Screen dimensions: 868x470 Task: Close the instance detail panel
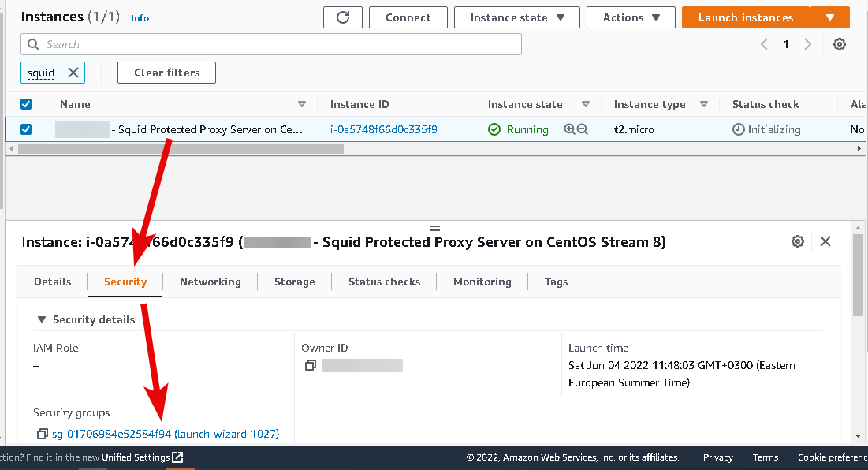[825, 241]
